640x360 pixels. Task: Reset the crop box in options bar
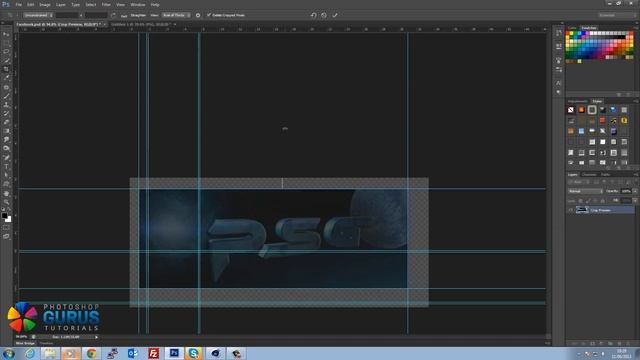point(313,15)
